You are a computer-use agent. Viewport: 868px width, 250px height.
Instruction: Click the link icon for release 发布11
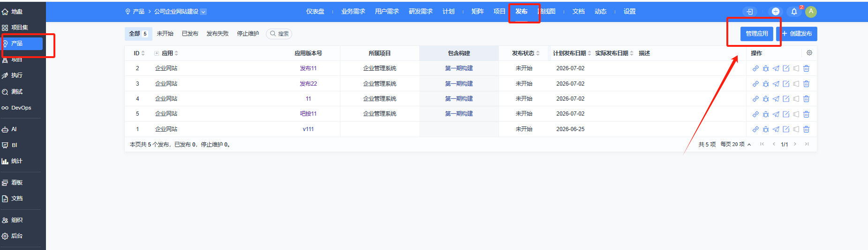755,68
